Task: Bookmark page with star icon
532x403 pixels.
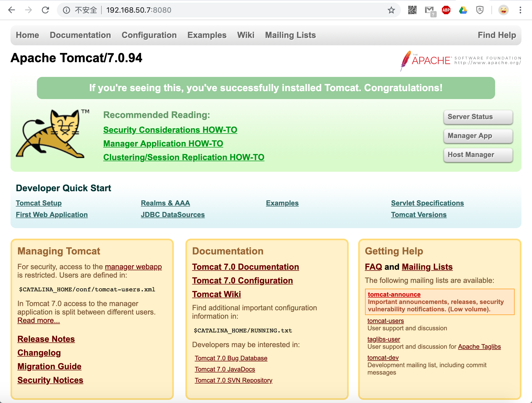Action: pos(391,10)
